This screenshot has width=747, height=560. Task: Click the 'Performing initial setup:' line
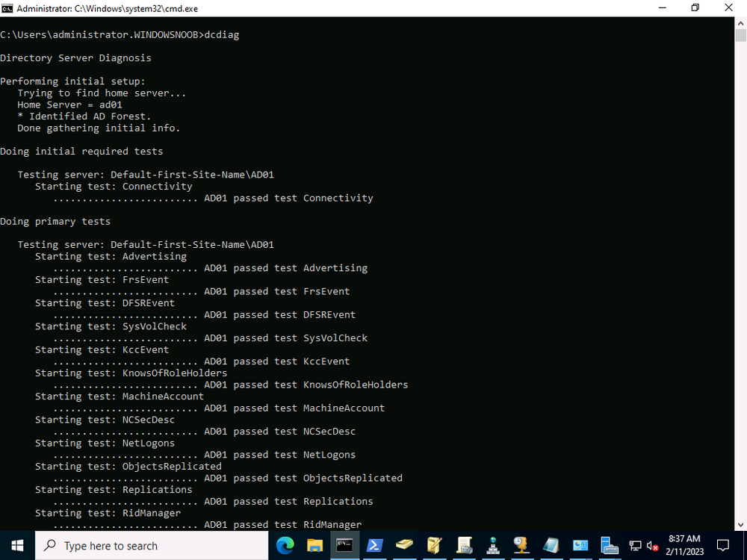point(73,81)
